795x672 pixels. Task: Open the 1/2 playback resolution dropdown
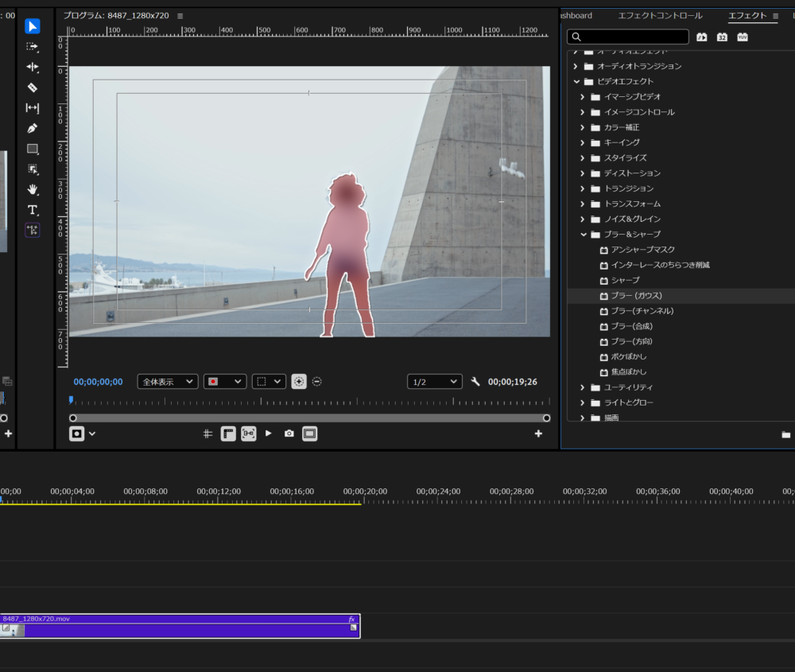coord(435,382)
